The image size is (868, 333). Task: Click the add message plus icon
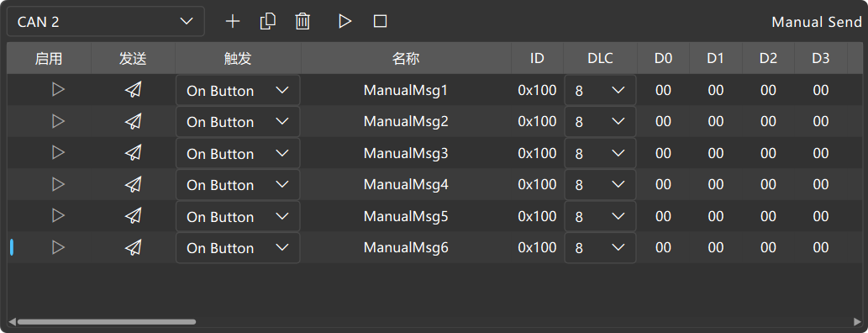pyautogui.click(x=233, y=22)
